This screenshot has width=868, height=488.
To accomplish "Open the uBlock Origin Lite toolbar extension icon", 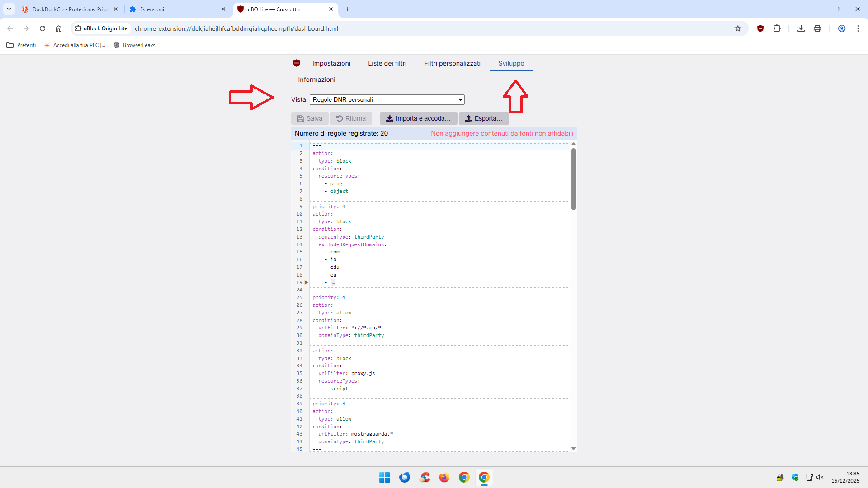I will pos(760,28).
